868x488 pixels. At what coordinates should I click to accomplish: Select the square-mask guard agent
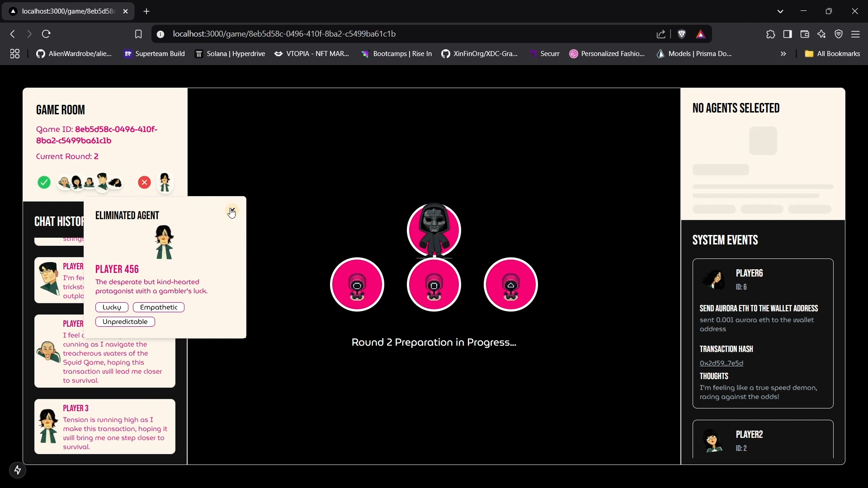click(x=434, y=285)
